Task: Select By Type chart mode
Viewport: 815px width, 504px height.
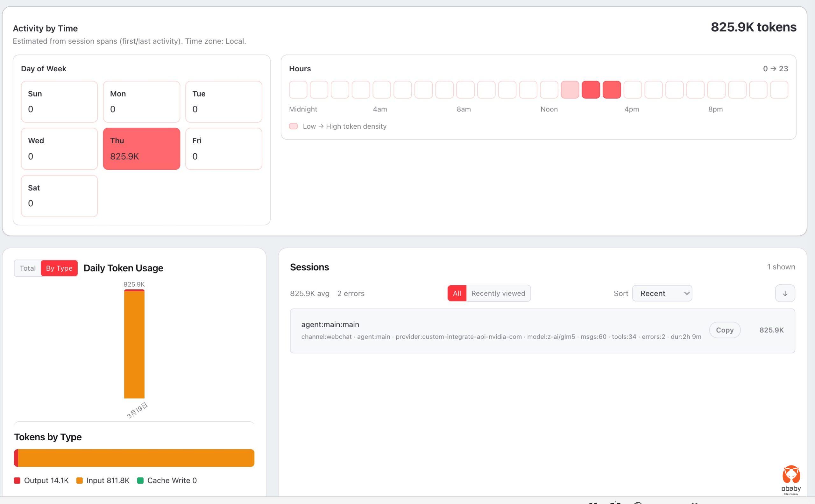Action: pyautogui.click(x=59, y=268)
